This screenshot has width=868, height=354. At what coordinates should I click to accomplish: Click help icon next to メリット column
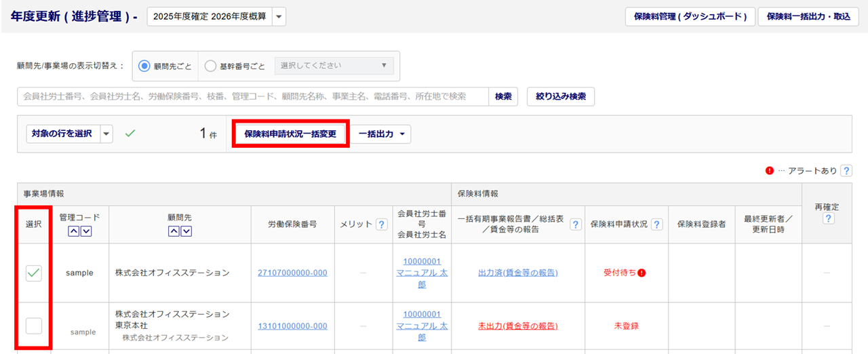(382, 224)
